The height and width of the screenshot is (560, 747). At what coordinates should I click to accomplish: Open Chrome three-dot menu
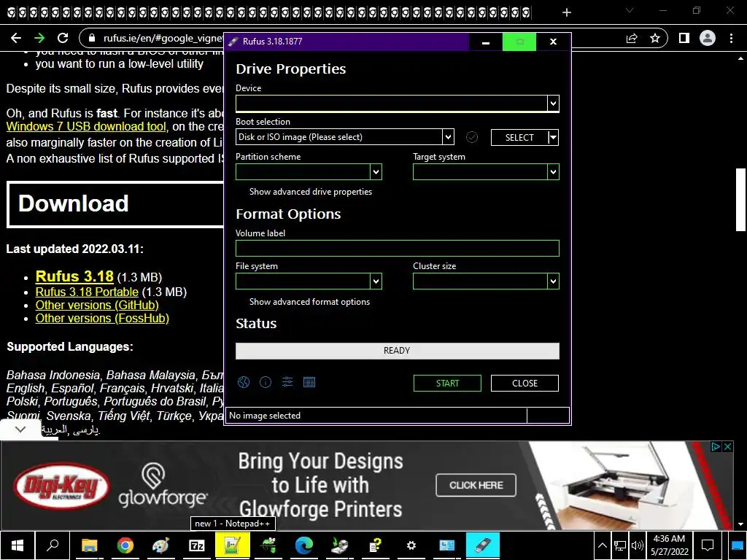coord(731,38)
